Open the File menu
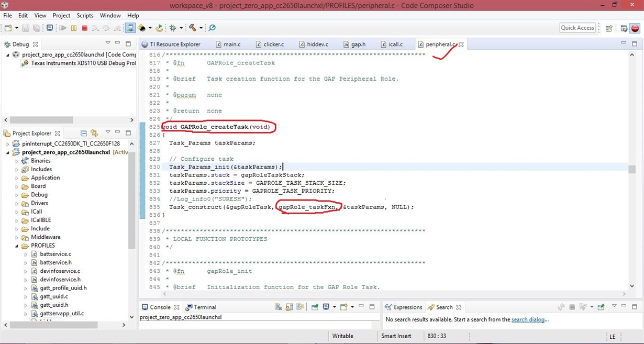The height and width of the screenshot is (344, 644). click(x=8, y=15)
